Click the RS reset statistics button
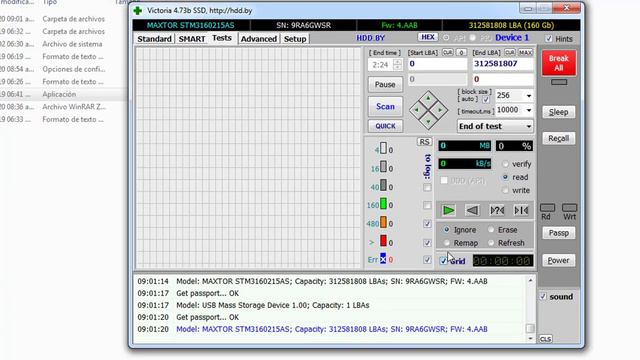Image resolution: width=640 pixels, height=360 pixels. coord(424,142)
